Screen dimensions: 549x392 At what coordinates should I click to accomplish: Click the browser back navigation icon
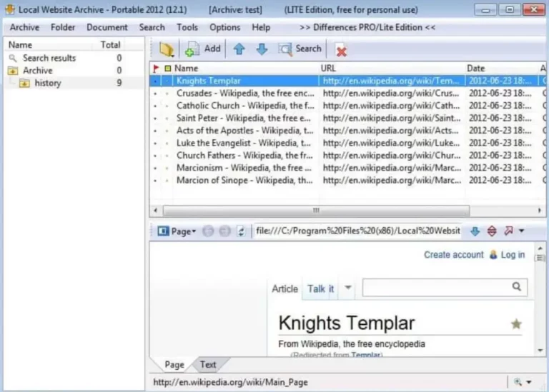(208, 231)
